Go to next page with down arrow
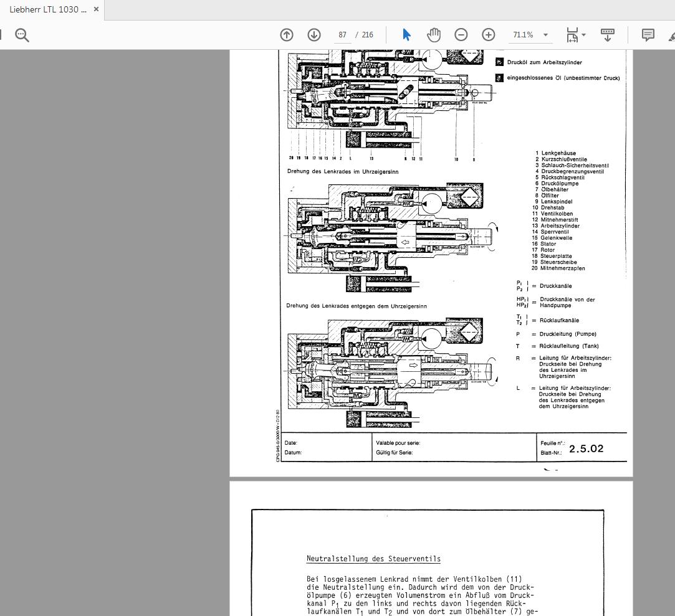The width and height of the screenshot is (675, 616). [314, 35]
